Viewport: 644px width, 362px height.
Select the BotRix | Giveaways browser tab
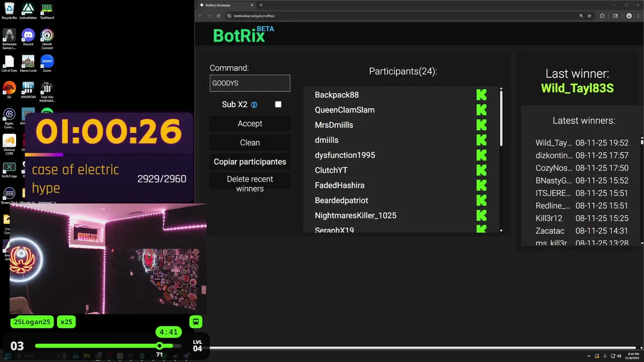tap(226, 5)
